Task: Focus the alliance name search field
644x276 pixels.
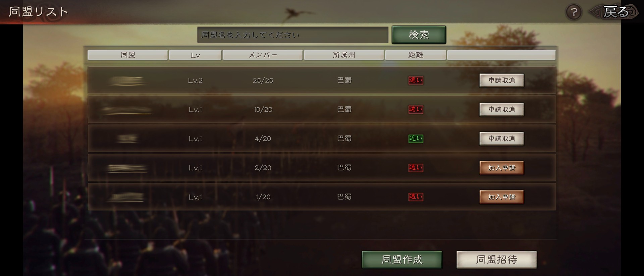Action: [x=292, y=35]
